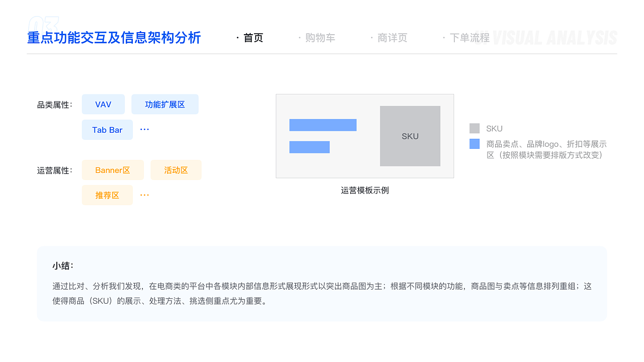The height and width of the screenshot is (362, 644).
Task: Switch to the 购物车 tab
Action: 320,38
